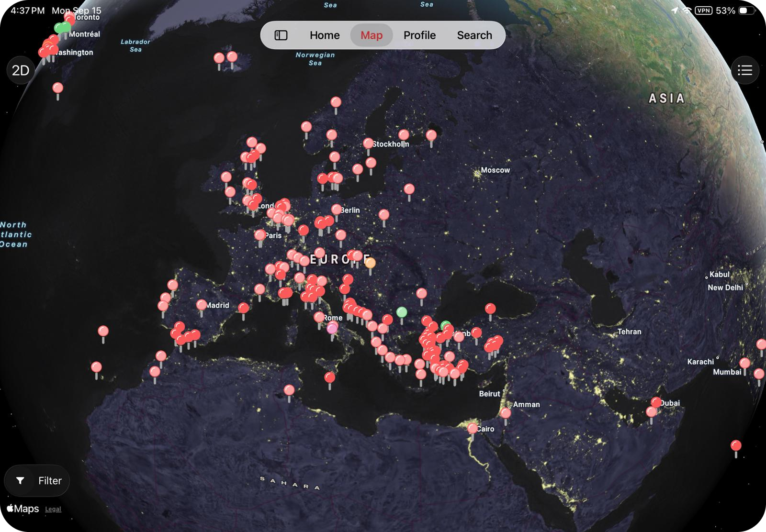The image size is (766, 532).
Task: Select the green pin in the Balkans
Action: point(402,312)
